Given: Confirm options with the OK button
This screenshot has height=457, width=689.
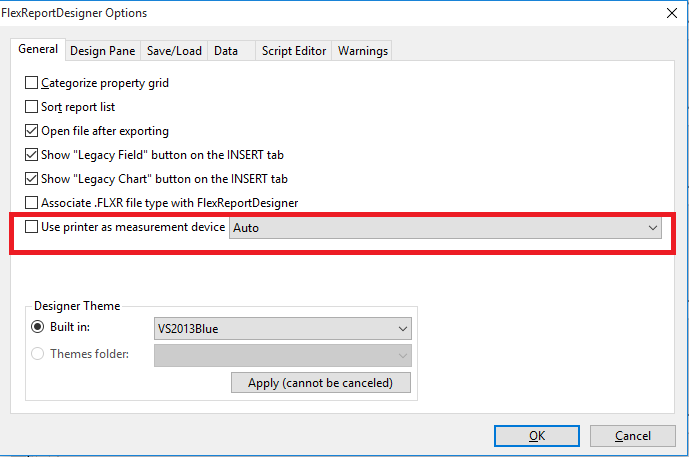Looking at the screenshot, I should pos(537,436).
